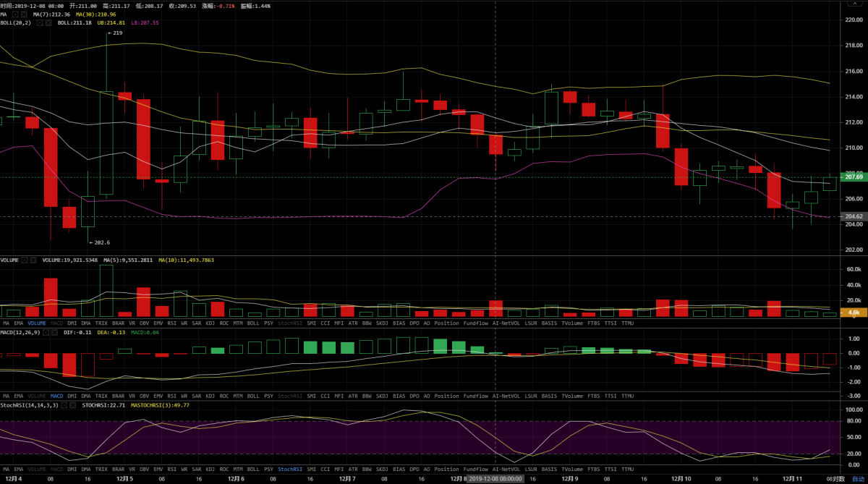Close the StochRSI panel
This screenshot has height=484, width=868.
click(73, 405)
